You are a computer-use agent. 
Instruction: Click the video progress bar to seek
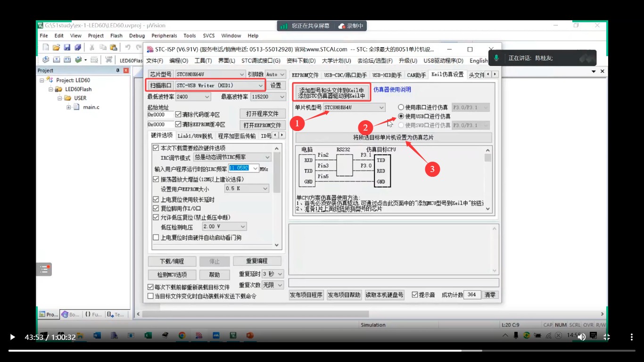coord(322,349)
